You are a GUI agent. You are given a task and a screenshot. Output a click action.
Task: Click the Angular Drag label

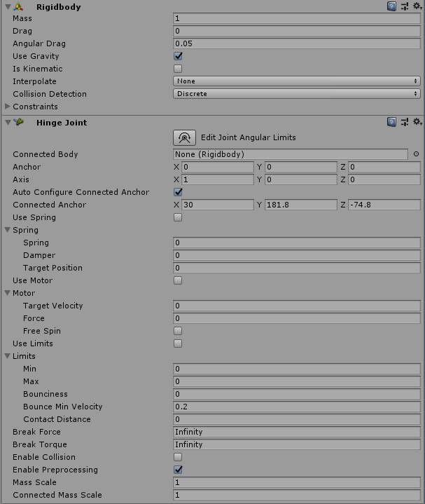(x=39, y=43)
